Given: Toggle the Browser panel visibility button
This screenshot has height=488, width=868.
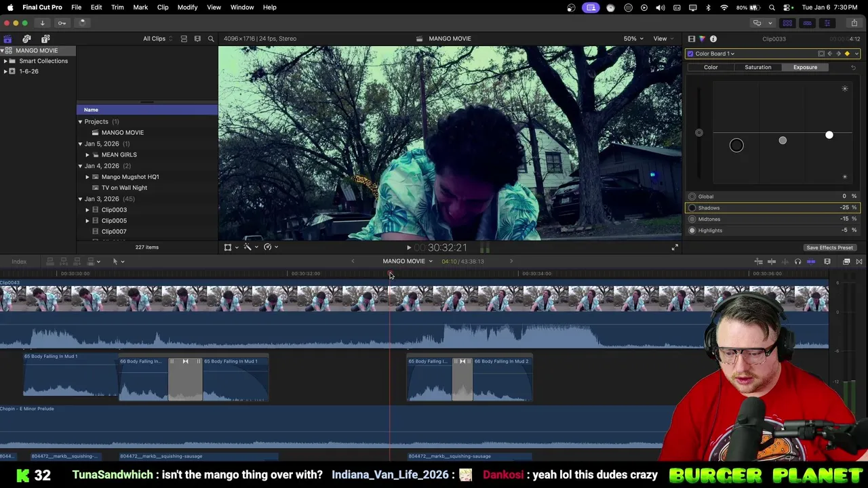Looking at the screenshot, I should click(788, 22).
